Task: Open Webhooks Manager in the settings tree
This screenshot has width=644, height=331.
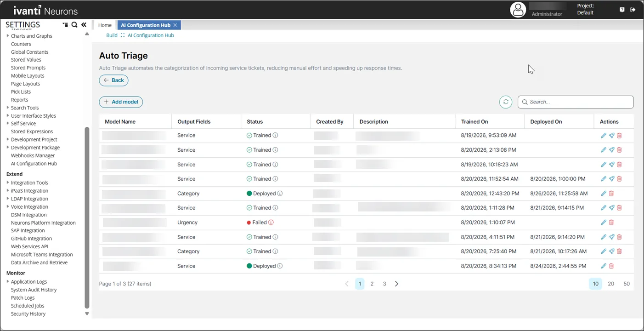Action: tap(33, 156)
